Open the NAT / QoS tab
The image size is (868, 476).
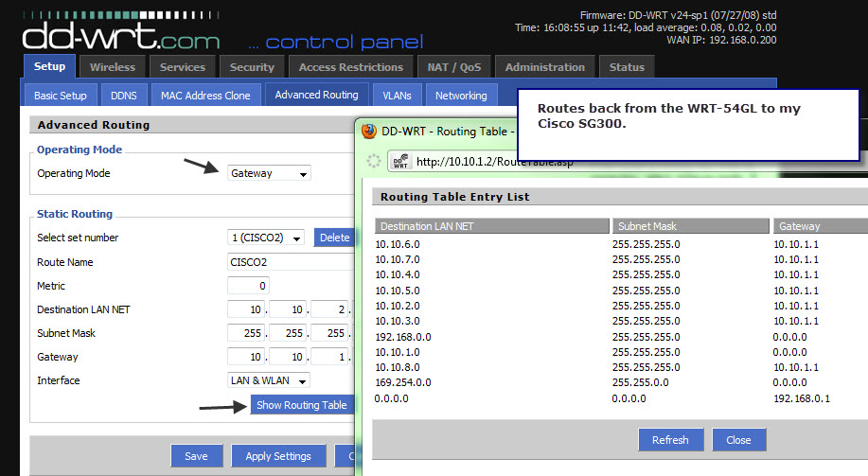pos(454,67)
